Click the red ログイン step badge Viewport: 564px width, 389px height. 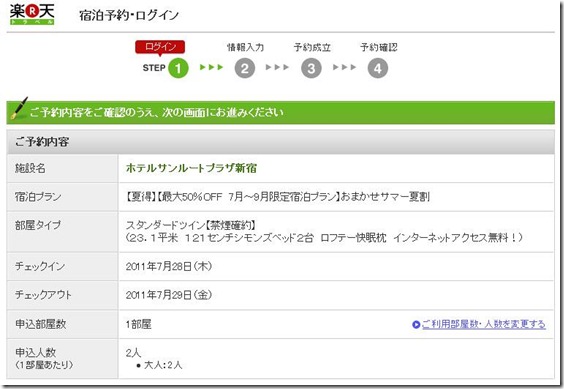(160, 48)
